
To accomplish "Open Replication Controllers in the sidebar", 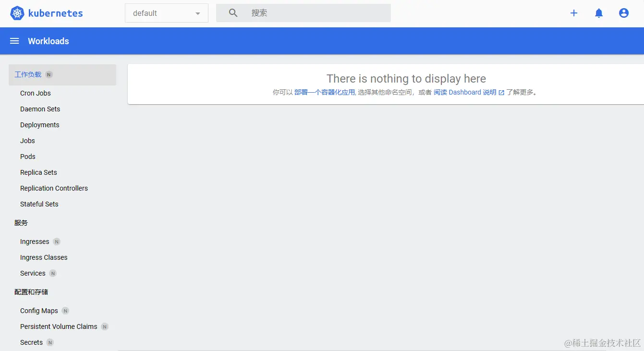I will (x=54, y=188).
